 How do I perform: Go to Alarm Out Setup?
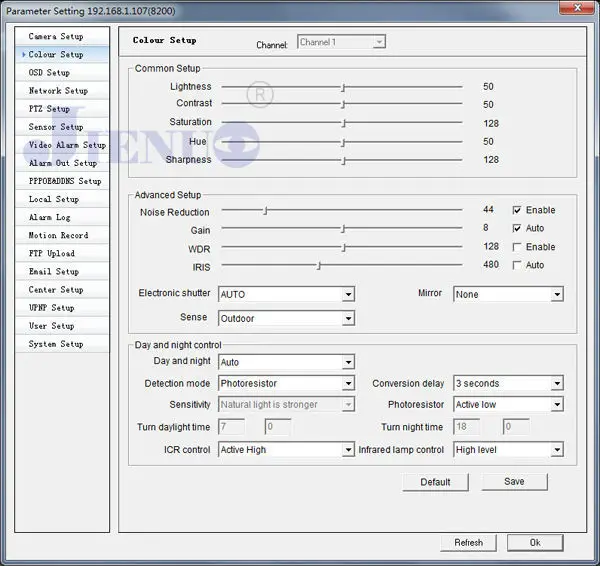coord(62,163)
